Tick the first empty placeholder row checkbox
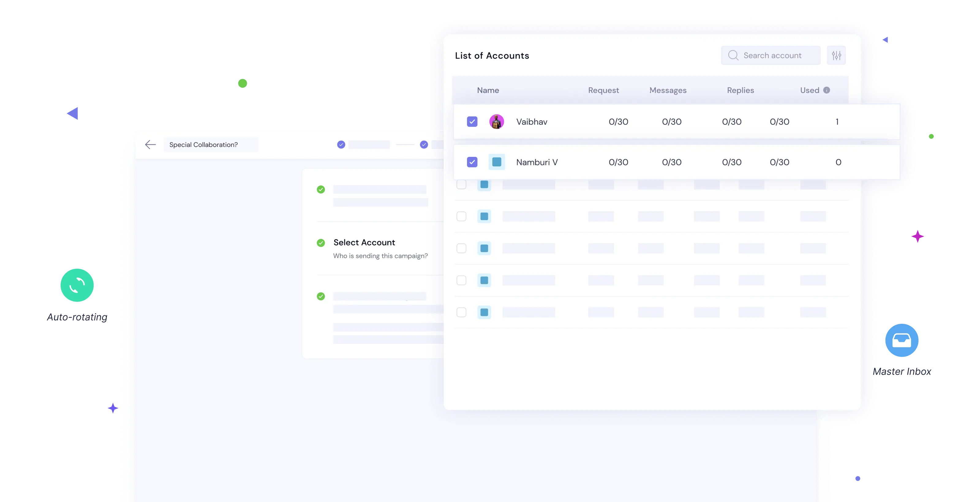 point(461,185)
